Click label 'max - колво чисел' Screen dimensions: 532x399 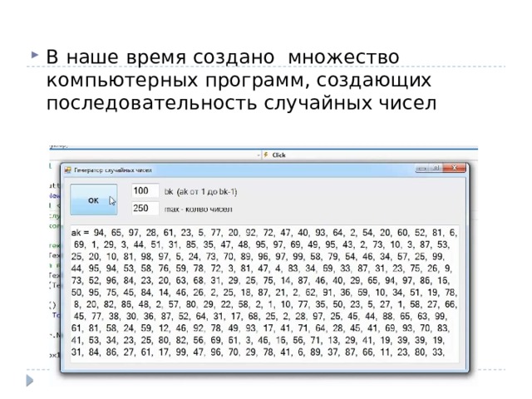click(199, 209)
